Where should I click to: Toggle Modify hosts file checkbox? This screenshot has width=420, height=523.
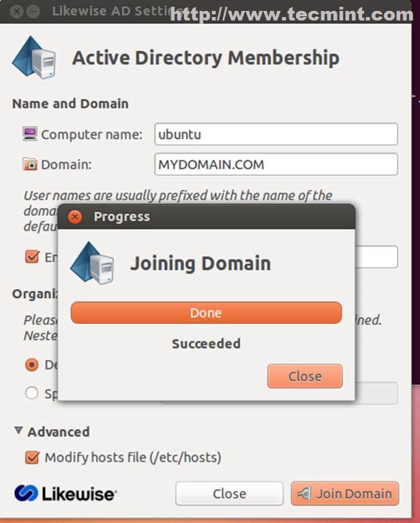pyautogui.click(x=31, y=458)
